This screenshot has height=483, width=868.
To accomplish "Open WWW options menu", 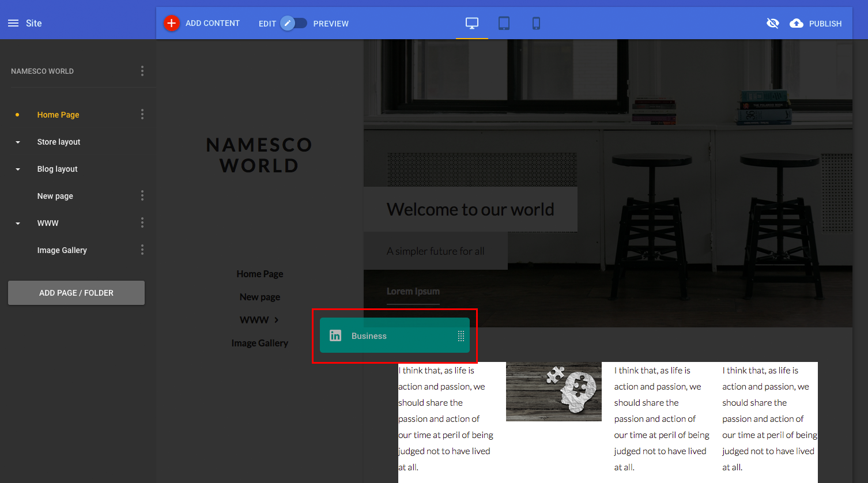I will (x=142, y=222).
